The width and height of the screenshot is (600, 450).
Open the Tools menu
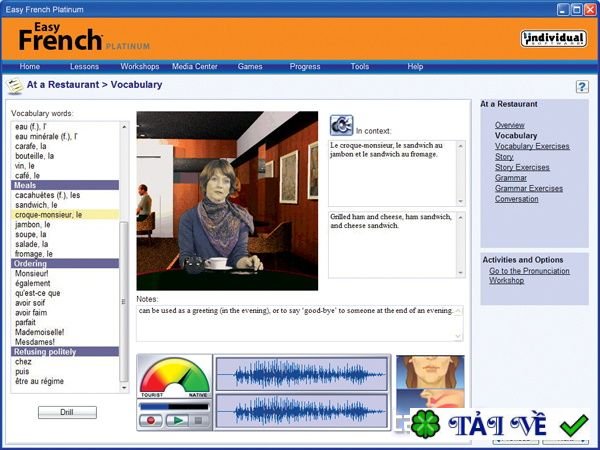click(x=360, y=67)
